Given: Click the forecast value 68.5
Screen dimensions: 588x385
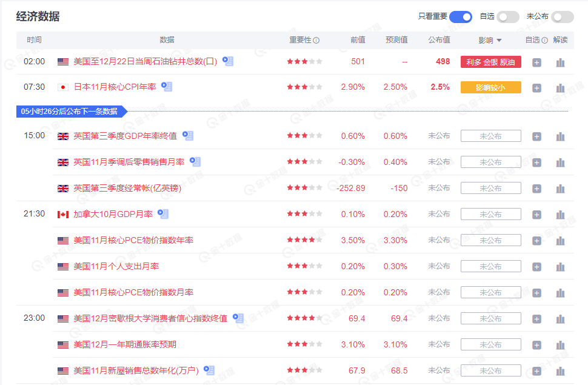Looking at the screenshot, I should click(399, 370).
